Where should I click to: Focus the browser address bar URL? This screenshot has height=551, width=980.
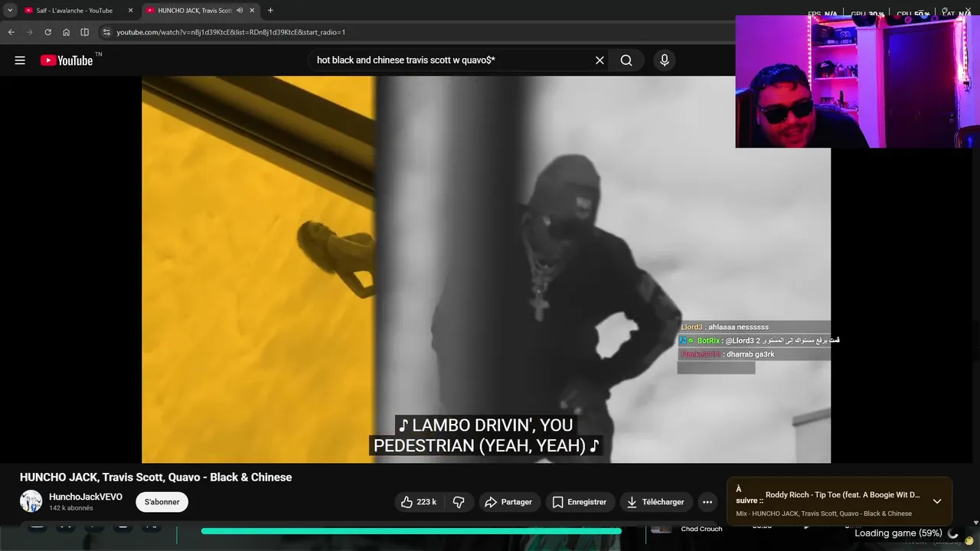[230, 32]
